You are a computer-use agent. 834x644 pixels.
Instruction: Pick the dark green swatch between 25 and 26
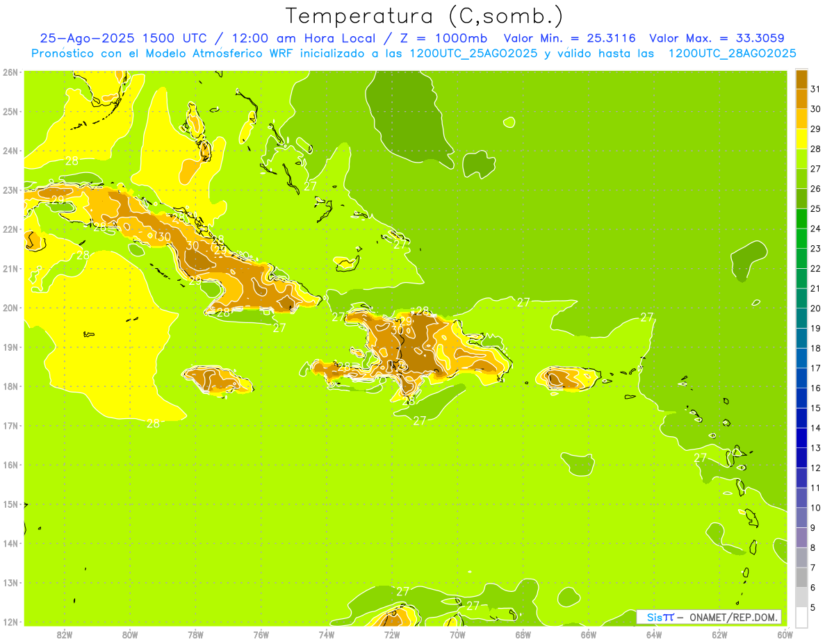pyautogui.click(x=801, y=199)
